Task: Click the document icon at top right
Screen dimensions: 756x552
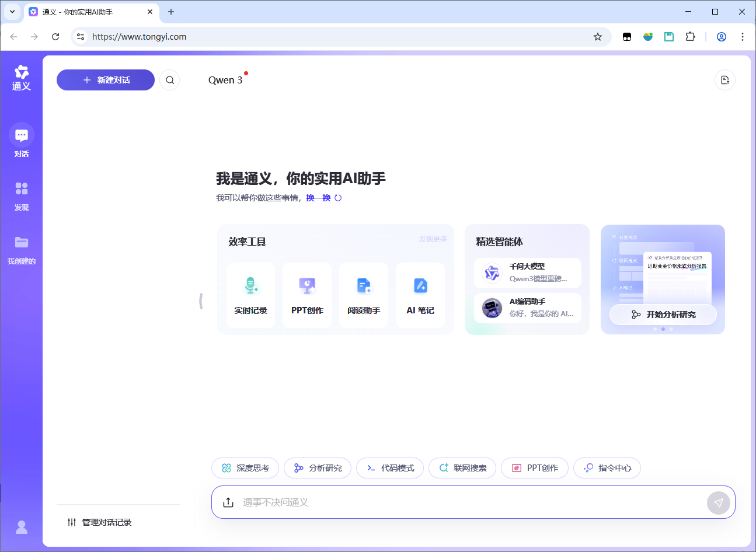Action: [724, 80]
